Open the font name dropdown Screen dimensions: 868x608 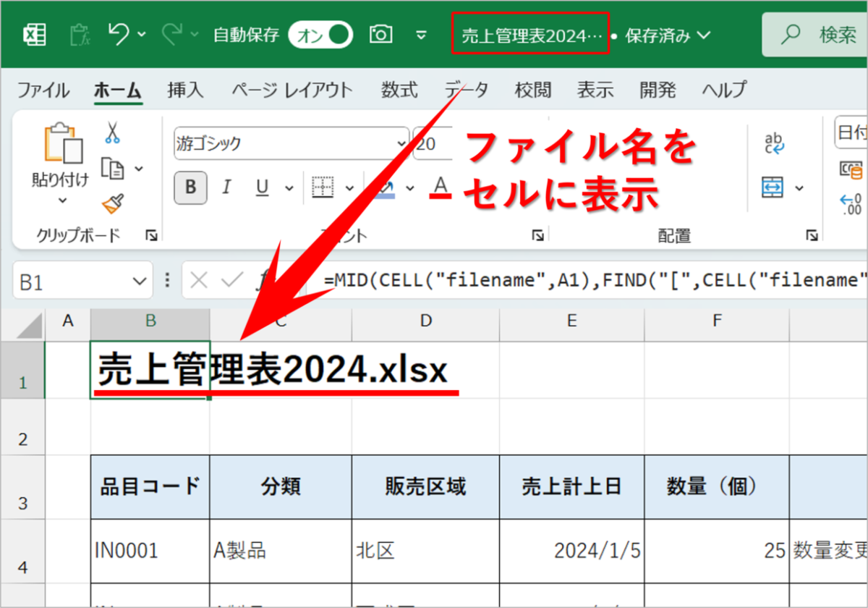coord(401,143)
